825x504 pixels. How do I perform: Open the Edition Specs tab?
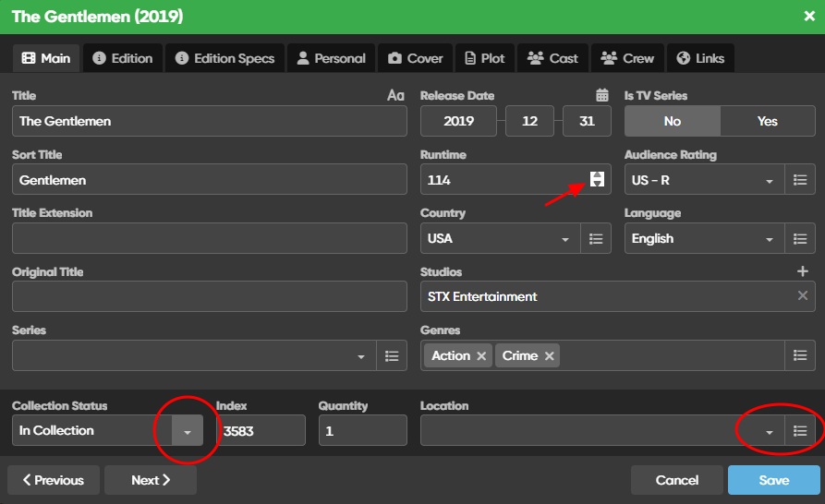point(225,58)
